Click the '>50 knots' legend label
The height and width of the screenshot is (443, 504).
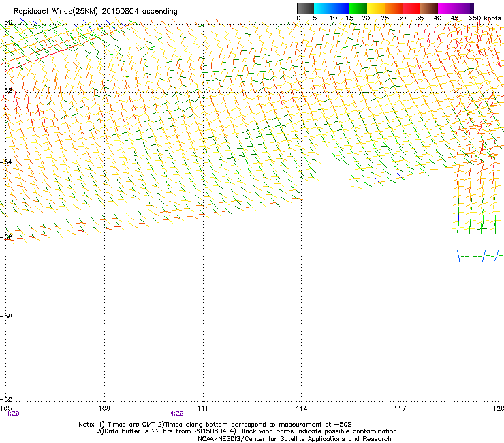click(x=484, y=18)
